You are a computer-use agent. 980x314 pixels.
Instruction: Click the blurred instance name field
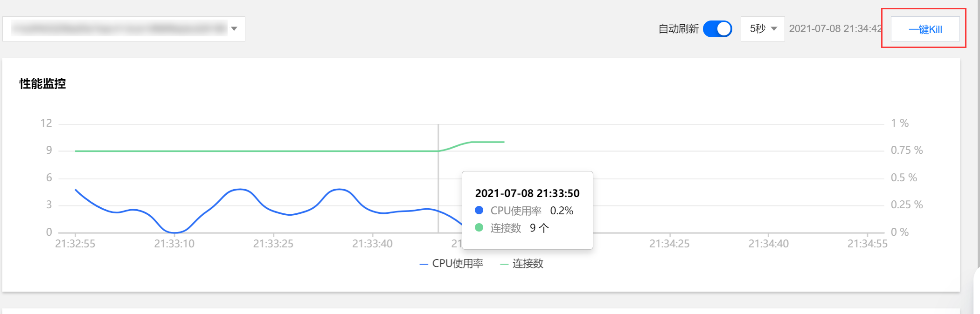click(119, 29)
